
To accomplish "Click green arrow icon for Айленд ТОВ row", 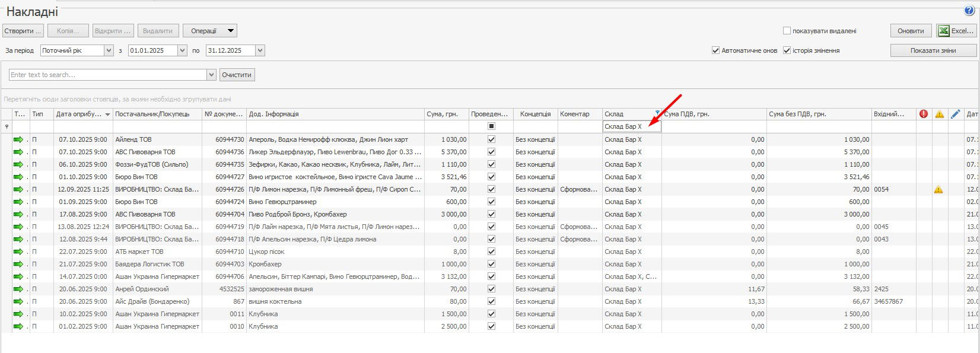I will pyautogui.click(x=18, y=139).
